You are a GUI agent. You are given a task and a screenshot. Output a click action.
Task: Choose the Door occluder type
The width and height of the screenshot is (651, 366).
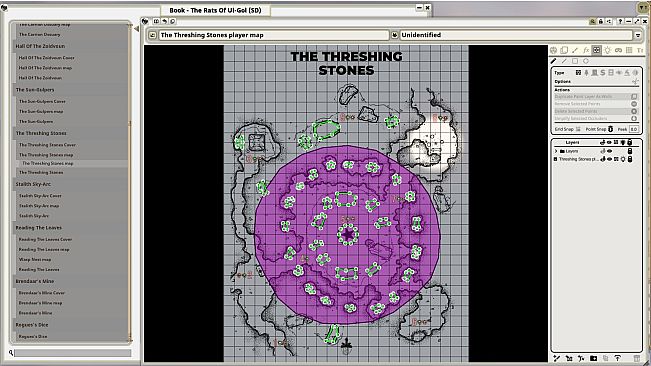point(595,73)
